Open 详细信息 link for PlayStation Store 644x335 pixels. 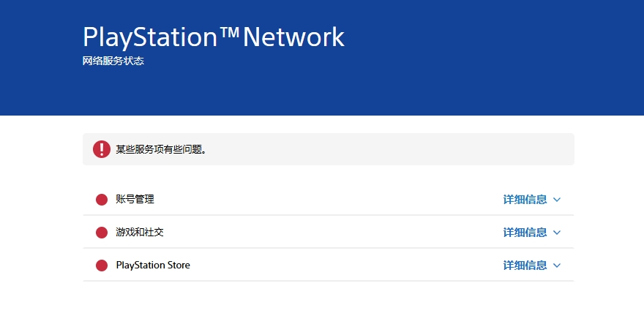point(525,266)
